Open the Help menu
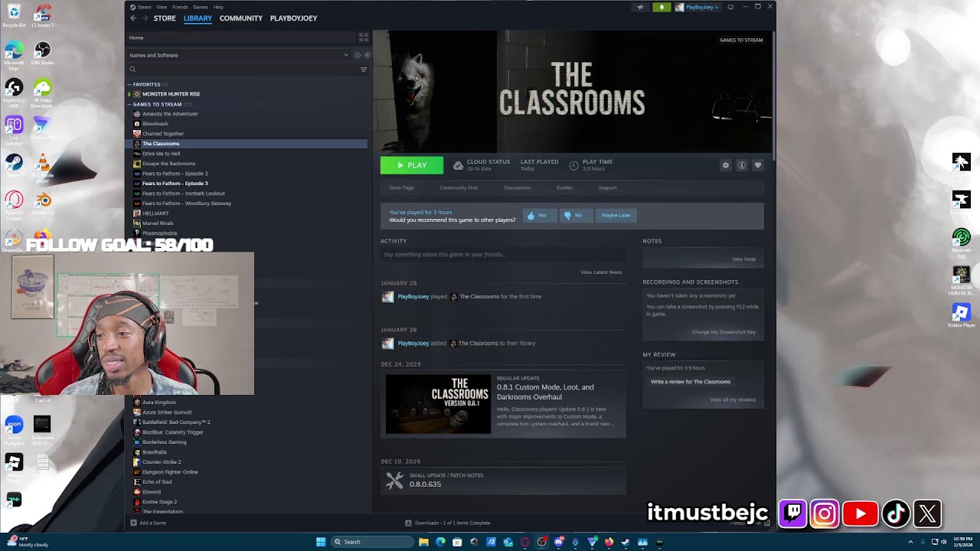The height and width of the screenshot is (551, 980). click(218, 7)
